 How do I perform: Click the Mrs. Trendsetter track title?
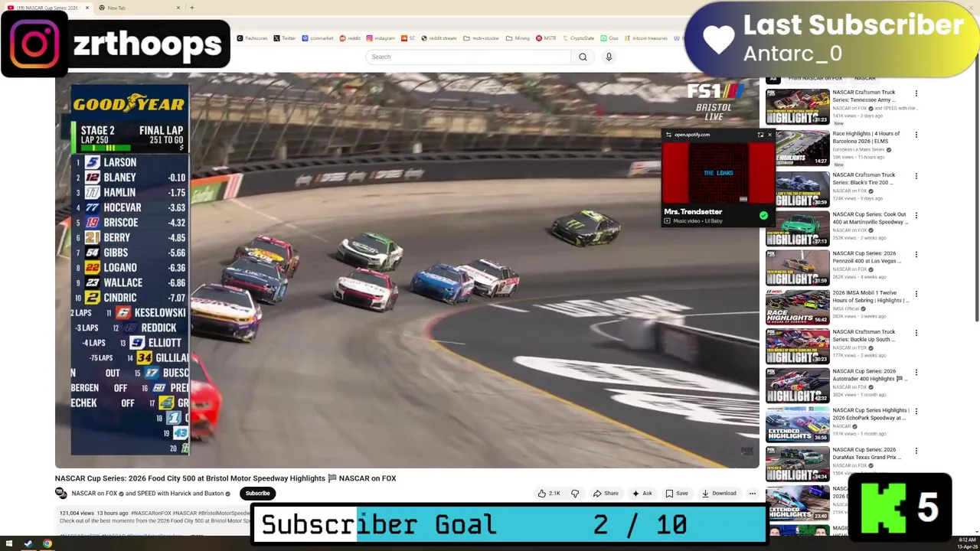(x=693, y=212)
